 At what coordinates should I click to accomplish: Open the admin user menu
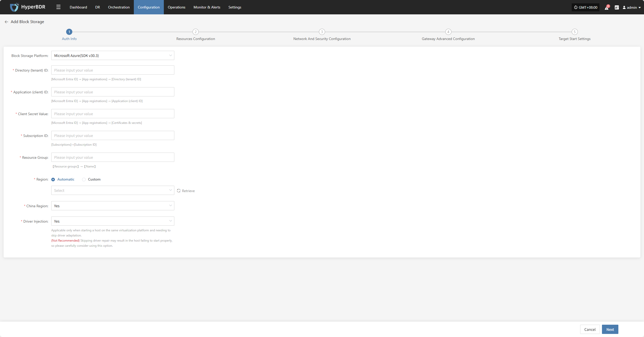(632, 7)
